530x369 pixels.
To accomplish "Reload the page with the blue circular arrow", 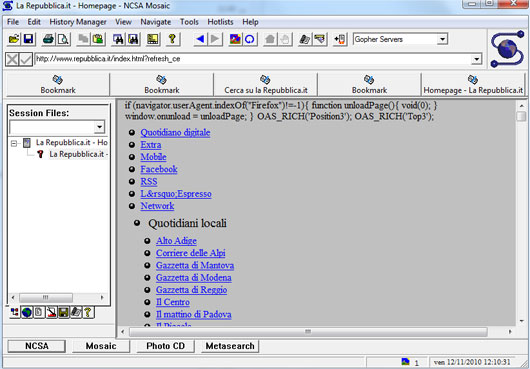I will point(250,39).
